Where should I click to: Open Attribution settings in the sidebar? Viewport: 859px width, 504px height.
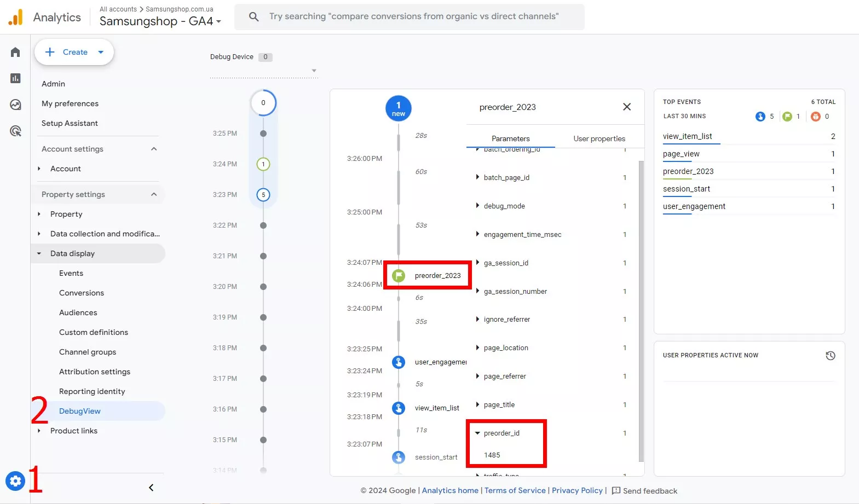click(x=95, y=372)
